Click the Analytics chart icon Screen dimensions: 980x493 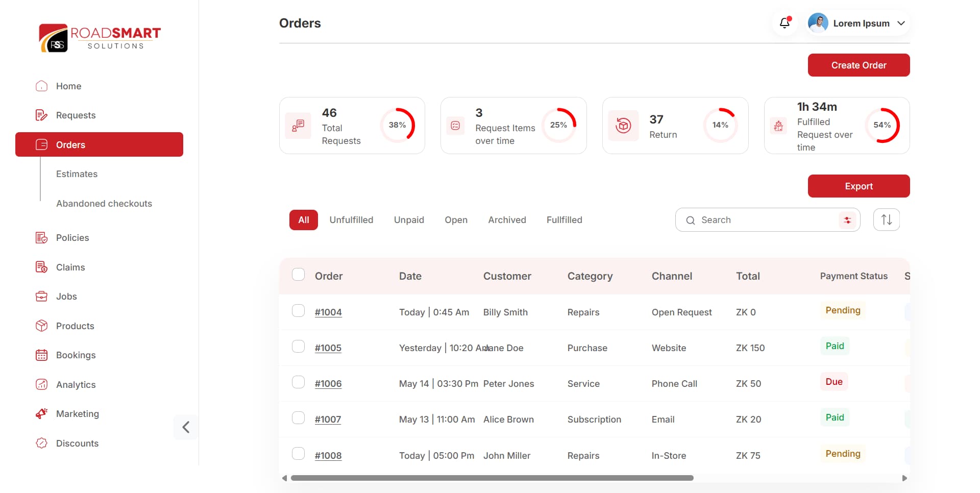coord(42,385)
